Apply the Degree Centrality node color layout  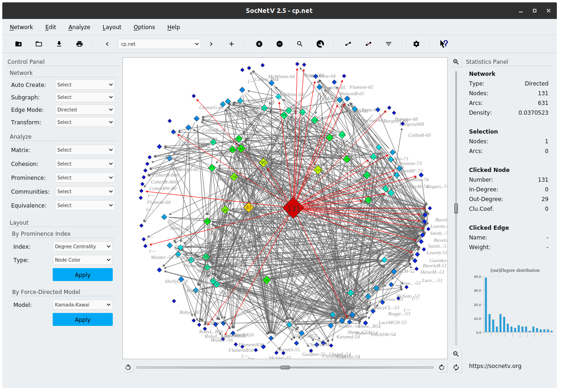(82, 274)
